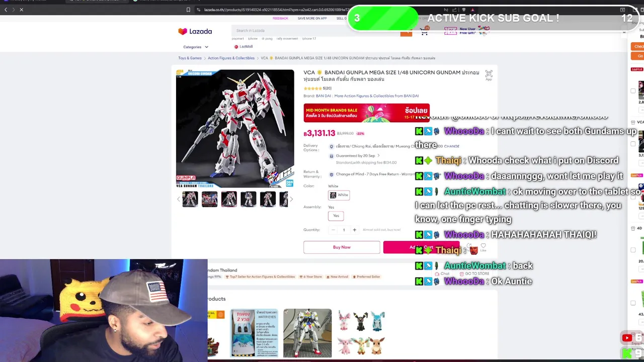Screen dimensions: 644x362
Task: Show previous product thumbnails arrow
Action: (178, 199)
